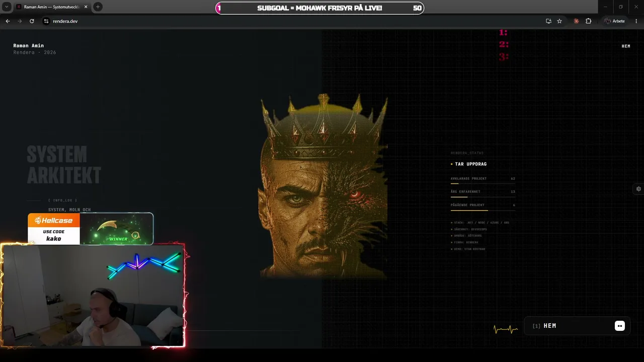The width and height of the screenshot is (644, 362).
Task: Open a new browser tab
Action: (98, 7)
